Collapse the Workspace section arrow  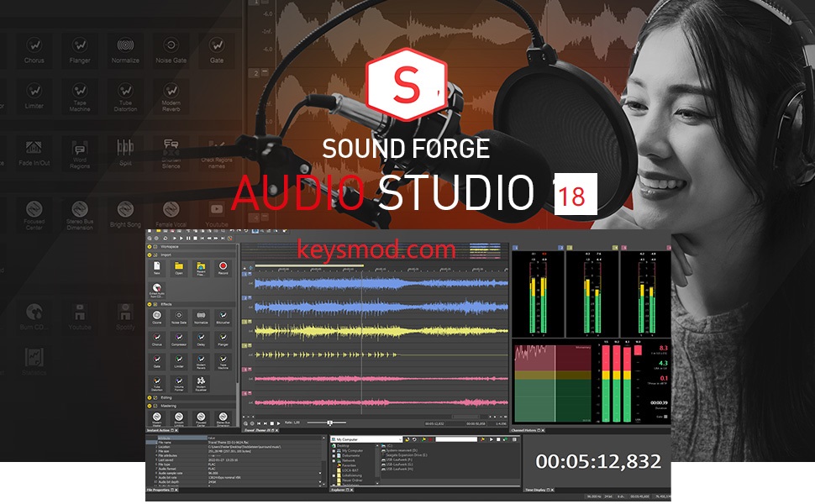pyautogui.click(x=150, y=247)
